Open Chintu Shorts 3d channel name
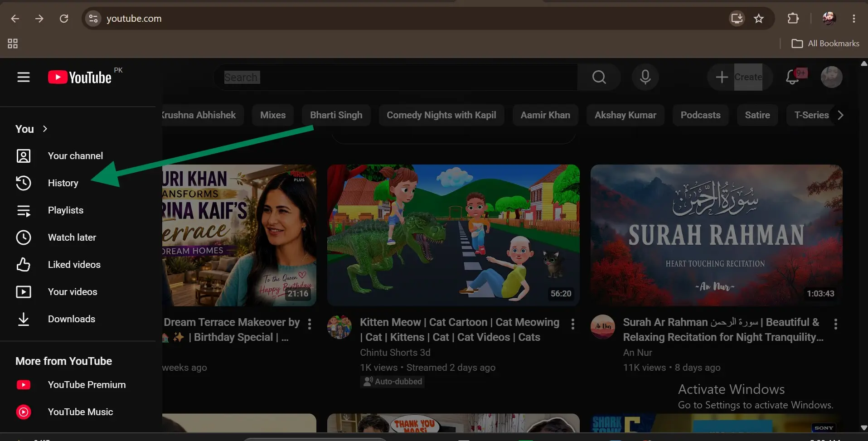 pyautogui.click(x=395, y=353)
